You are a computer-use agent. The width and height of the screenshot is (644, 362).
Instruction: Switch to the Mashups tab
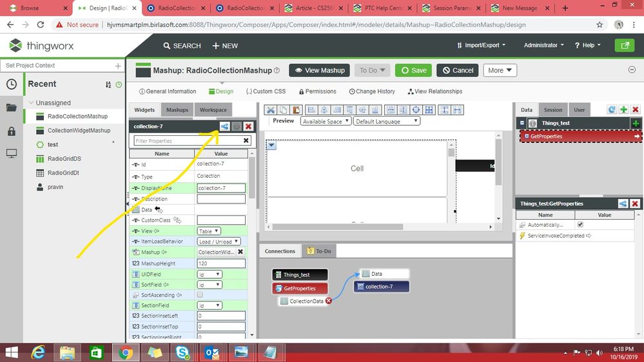pos(177,110)
